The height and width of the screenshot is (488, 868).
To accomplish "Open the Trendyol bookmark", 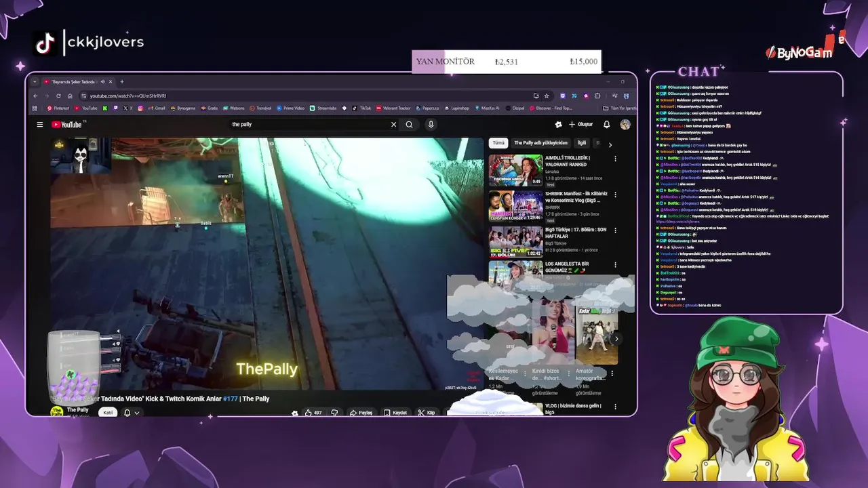I will point(260,108).
